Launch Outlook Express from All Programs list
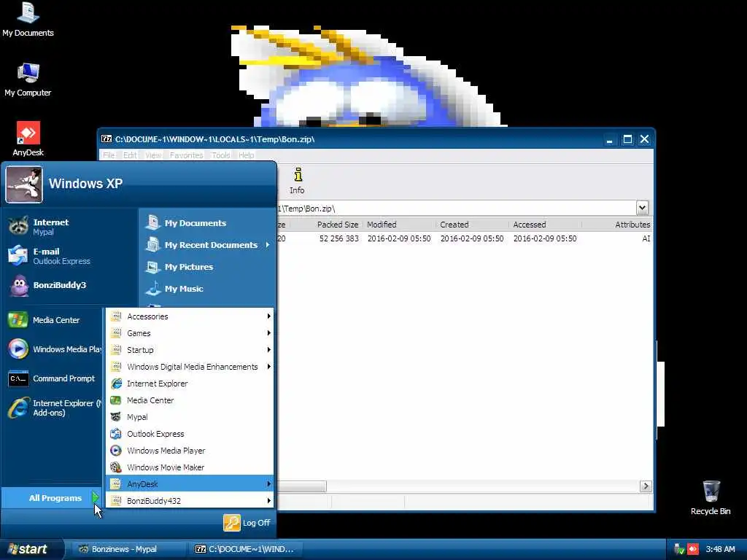Screen dimensions: 747x560 click(x=190, y=434)
